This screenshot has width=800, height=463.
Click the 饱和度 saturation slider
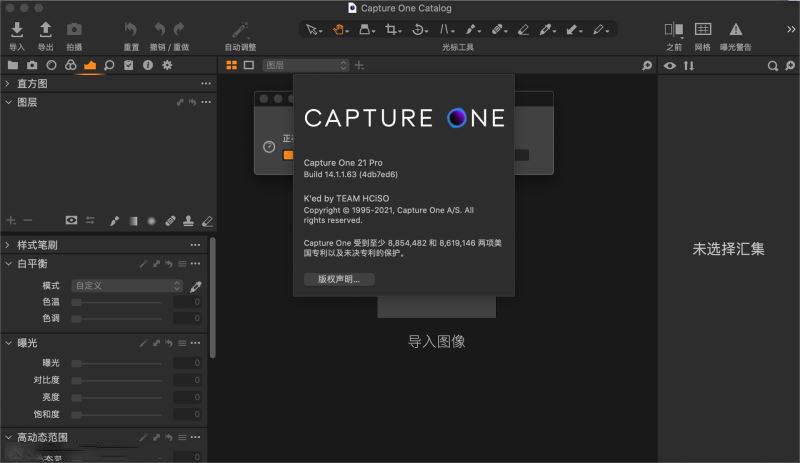tap(117, 415)
